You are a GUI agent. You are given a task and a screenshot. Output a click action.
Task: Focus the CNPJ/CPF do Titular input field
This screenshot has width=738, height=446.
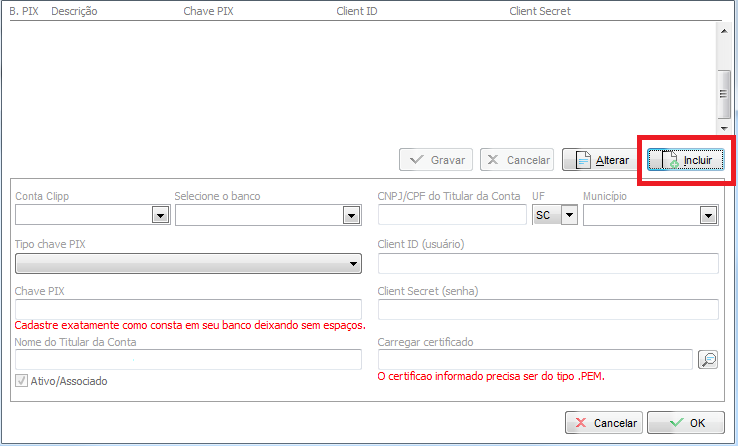[x=452, y=215]
